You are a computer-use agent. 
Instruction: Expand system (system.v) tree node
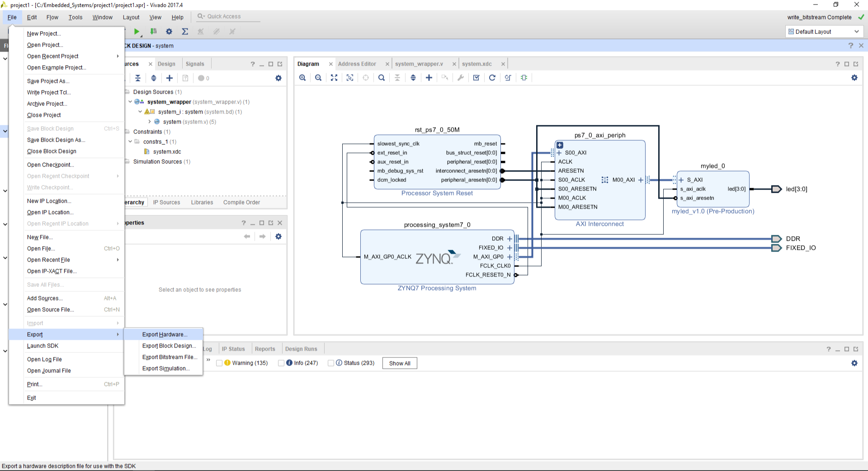pos(150,122)
